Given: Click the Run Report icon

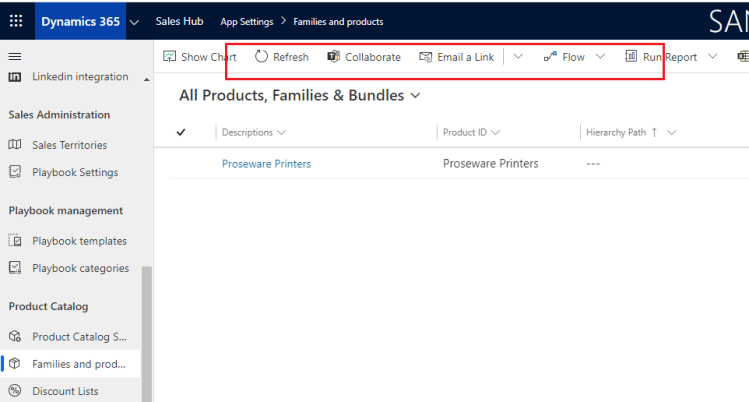Looking at the screenshot, I should [x=631, y=56].
